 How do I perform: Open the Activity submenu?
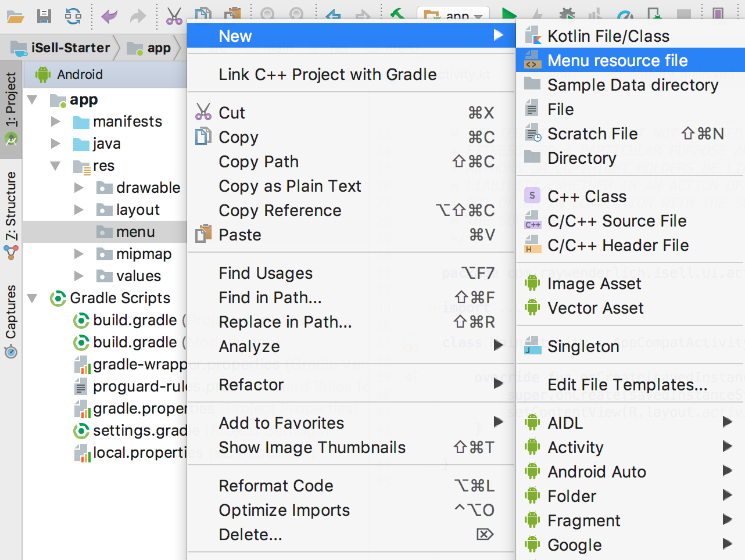point(575,447)
